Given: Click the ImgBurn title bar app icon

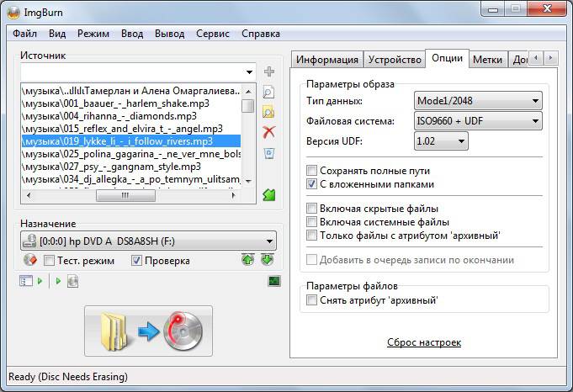Looking at the screenshot, I should (x=13, y=13).
